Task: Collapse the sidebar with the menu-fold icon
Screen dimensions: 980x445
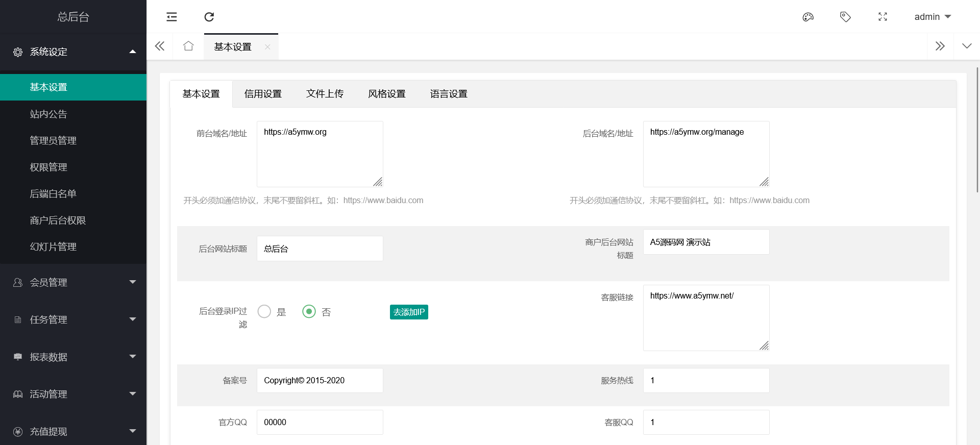Action: pyautogui.click(x=171, y=17)
